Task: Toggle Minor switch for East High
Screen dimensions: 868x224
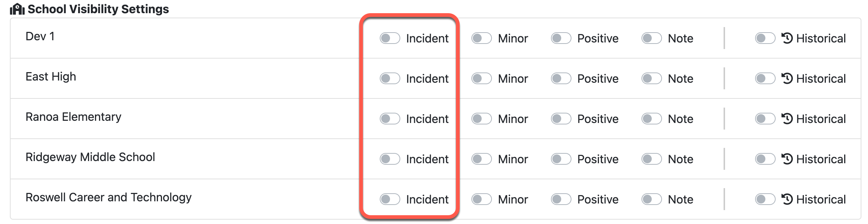Action: point(481,78)
